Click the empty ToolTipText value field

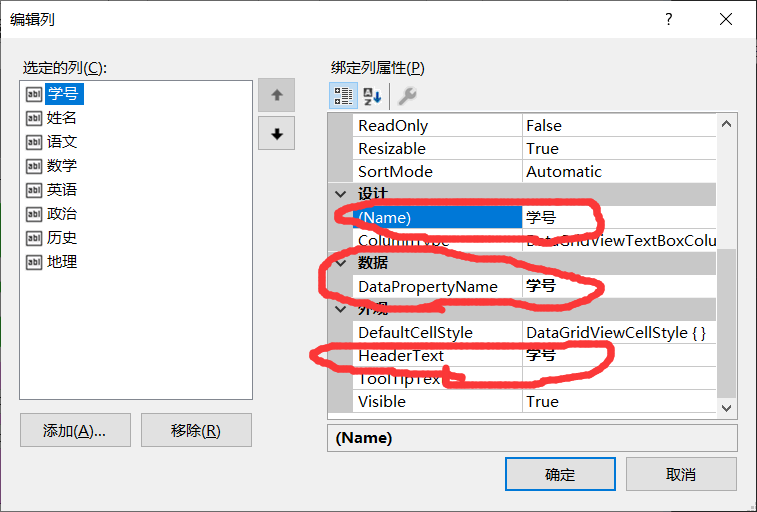pos(619,378)
